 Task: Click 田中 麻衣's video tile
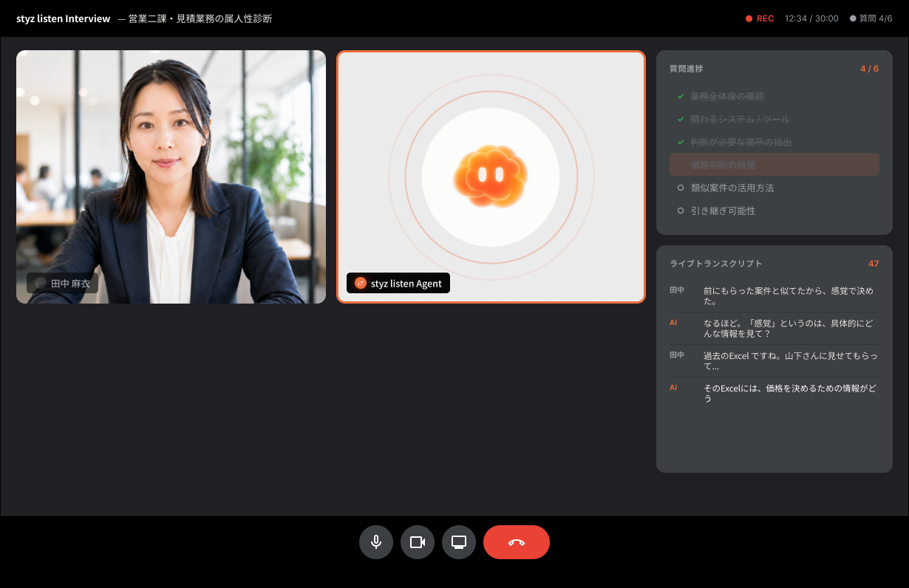tap(171, 177)
